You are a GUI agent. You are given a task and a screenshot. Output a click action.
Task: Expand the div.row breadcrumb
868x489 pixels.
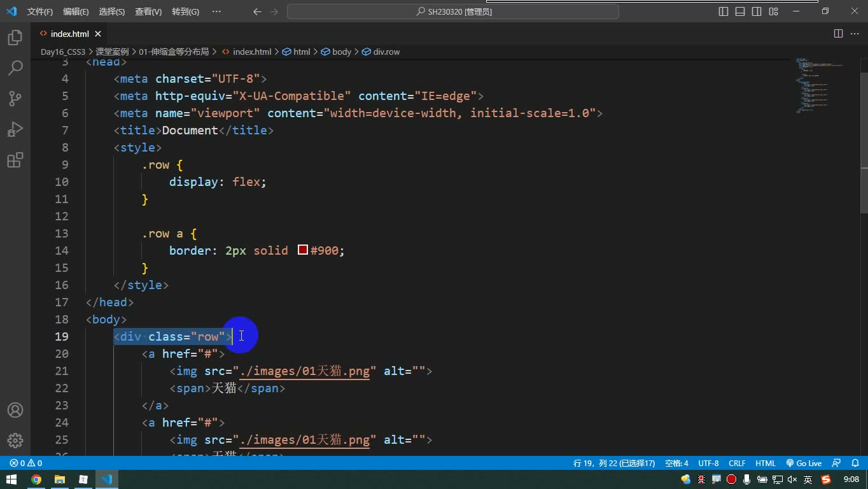pyautogui.click(x=381, y=52)
